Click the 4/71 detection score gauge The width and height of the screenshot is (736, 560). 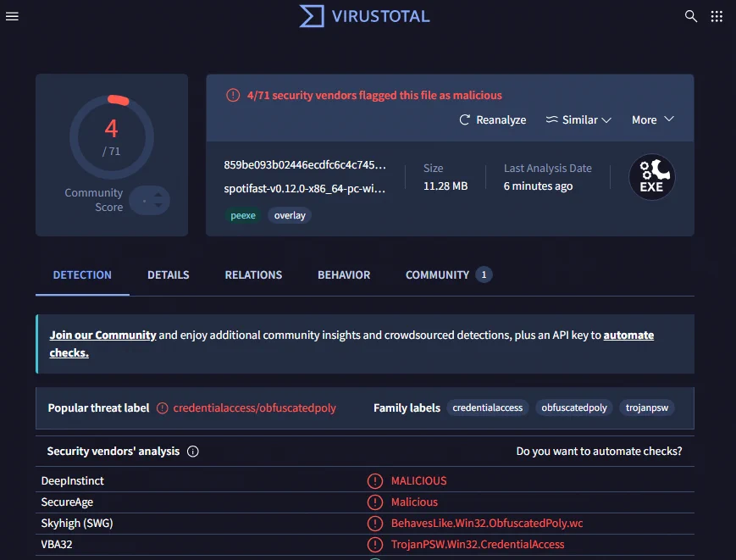coord(111,137)
